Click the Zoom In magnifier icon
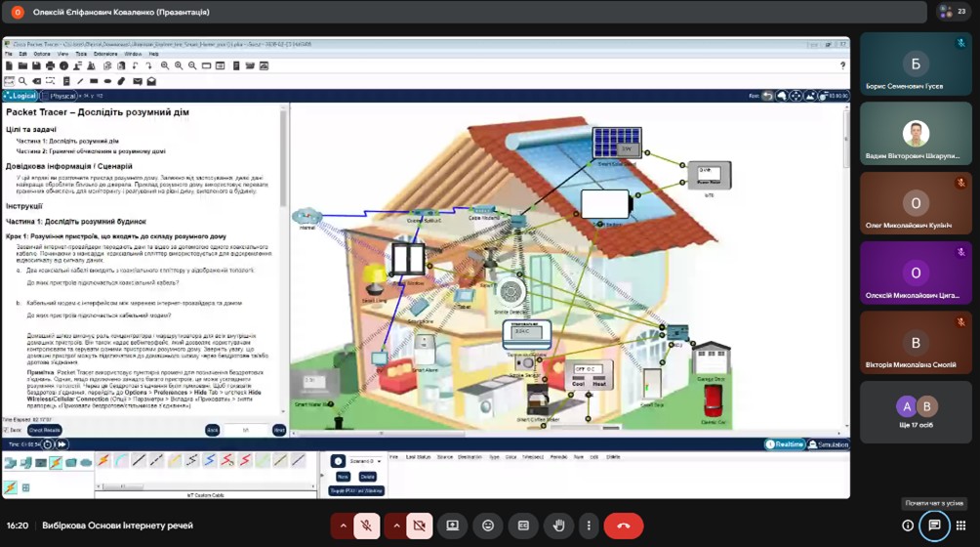The image size is (980, 547). tap(165, 65)
